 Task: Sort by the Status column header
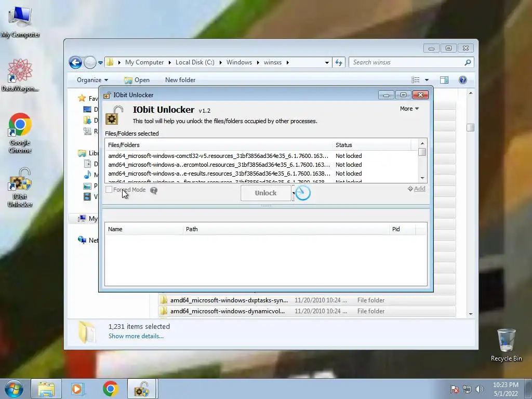pyautogui.click(x=372, y=145)
